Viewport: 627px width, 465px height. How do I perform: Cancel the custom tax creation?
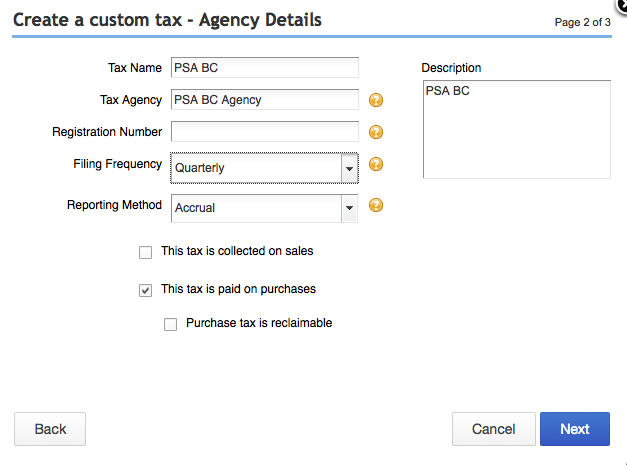click(494, 429)
